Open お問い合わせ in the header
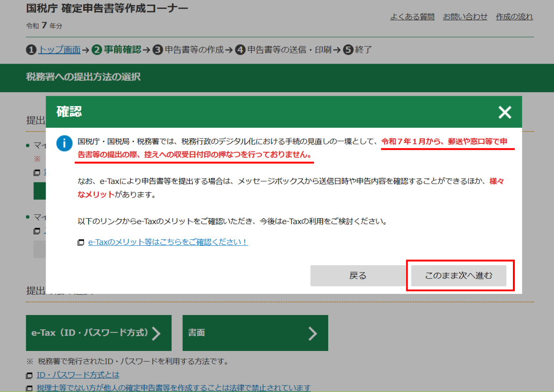Viewport: 554px width, 392px height. (x=465, y=17)
